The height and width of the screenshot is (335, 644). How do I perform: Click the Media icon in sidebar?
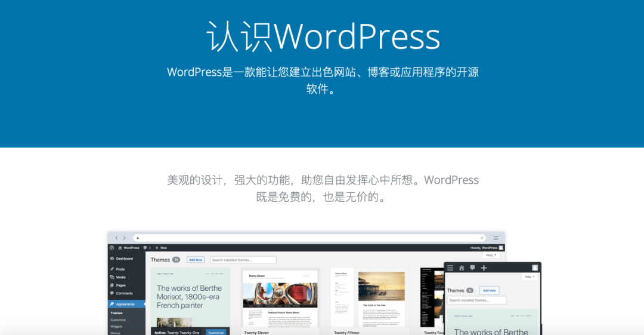[112, 278]
